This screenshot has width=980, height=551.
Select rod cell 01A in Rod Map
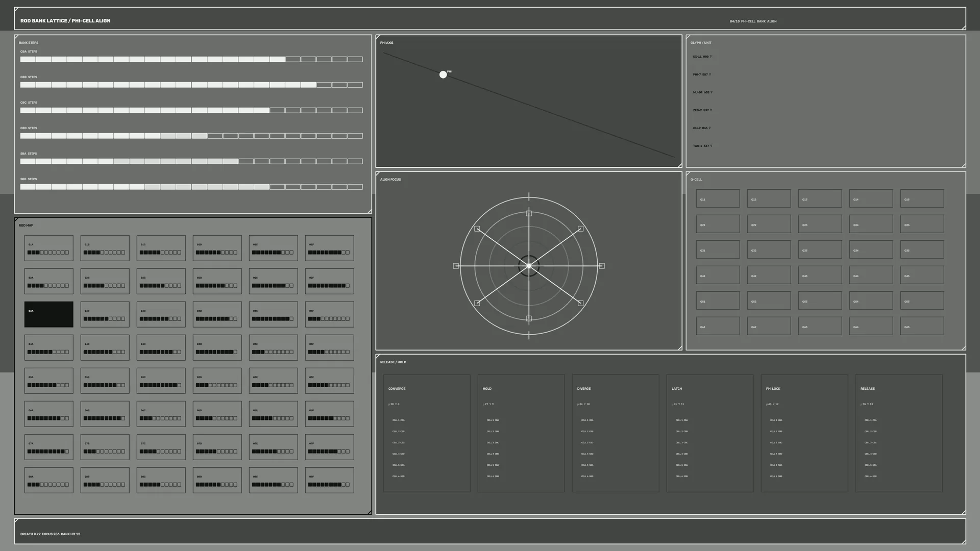tap(48, 248)
